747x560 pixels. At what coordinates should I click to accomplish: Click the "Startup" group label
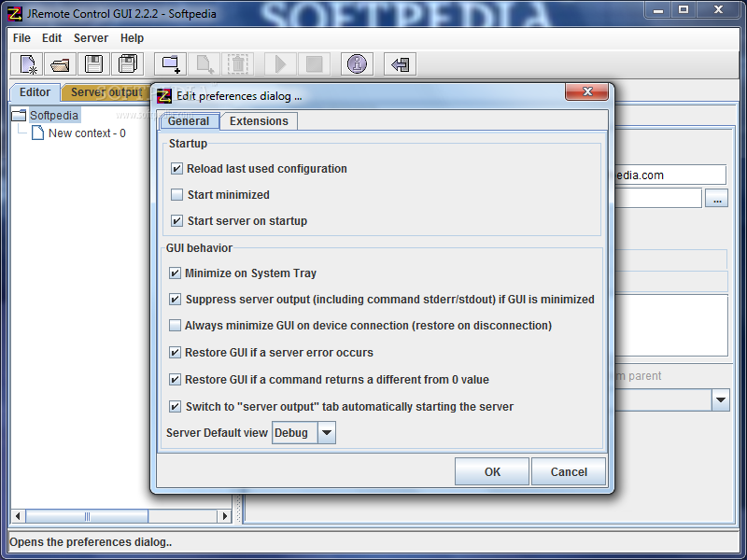coord(188,144)
